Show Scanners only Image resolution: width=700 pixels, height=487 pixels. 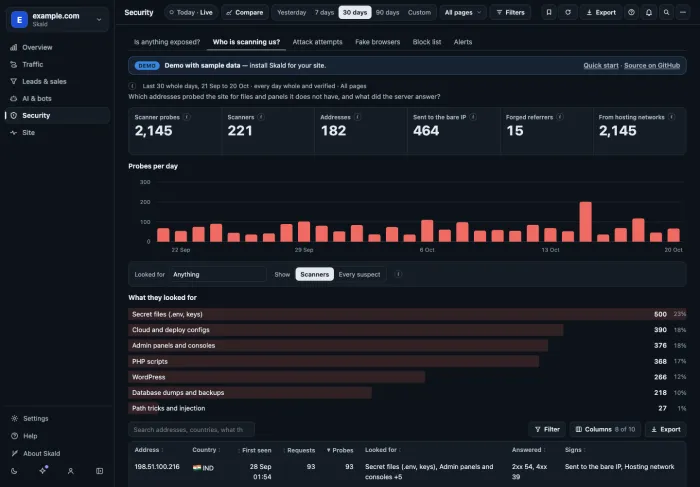click(x=314, y=274)
